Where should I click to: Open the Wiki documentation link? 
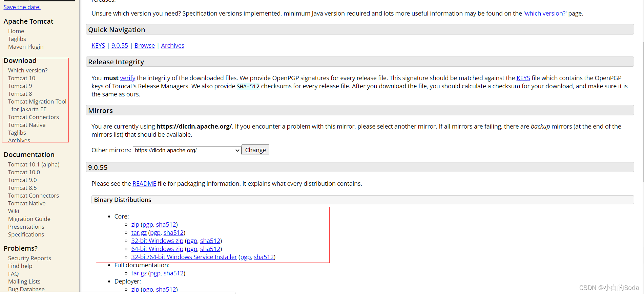pyautogui.click(x=14, y=211)
